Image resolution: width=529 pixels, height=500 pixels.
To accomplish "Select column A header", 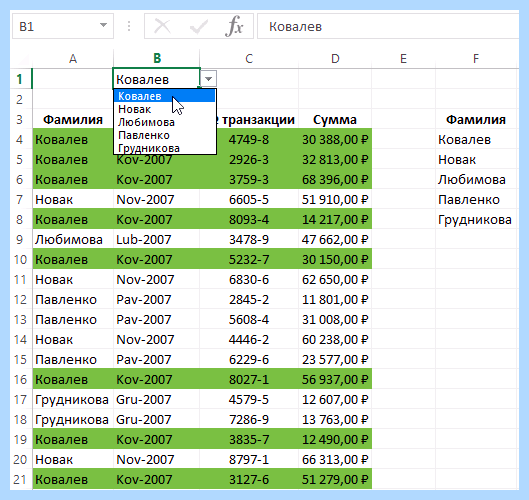I will (73, 59).
